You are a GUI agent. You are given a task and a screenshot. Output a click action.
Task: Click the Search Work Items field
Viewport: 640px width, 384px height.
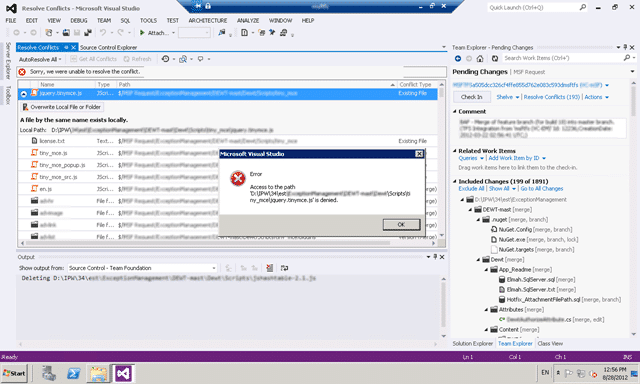pos(562,58)
